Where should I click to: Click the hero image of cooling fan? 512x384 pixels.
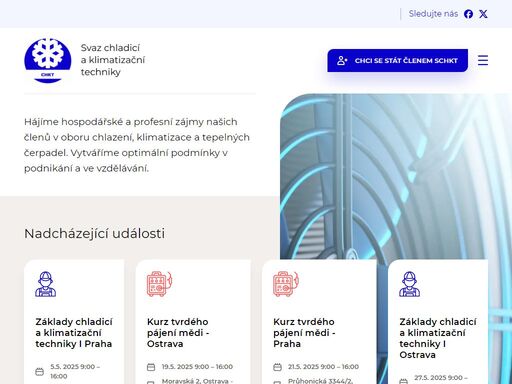pyautogui.click(x=396, y=177)
